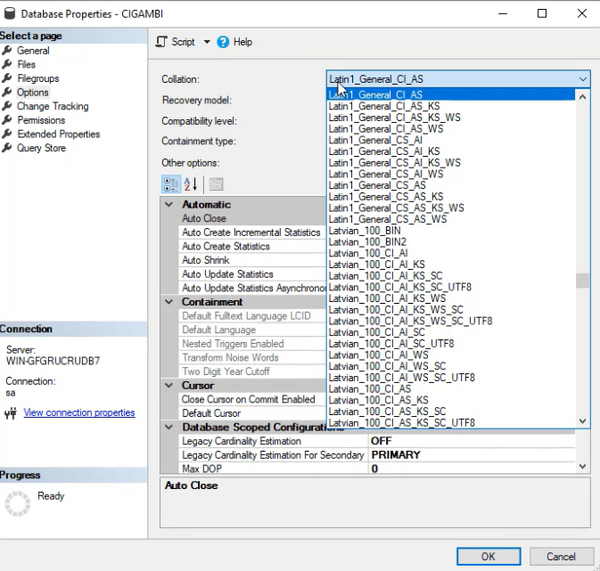Click wrench icon next to Filegroups page
Screen dimensions: 600x571
tap(7, 78)
